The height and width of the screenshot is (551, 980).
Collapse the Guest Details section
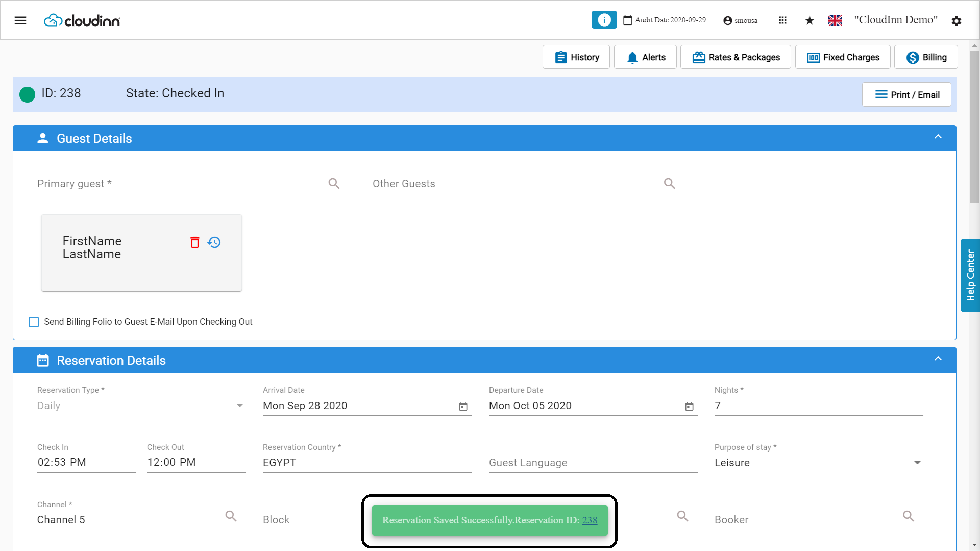coord(938,137)
